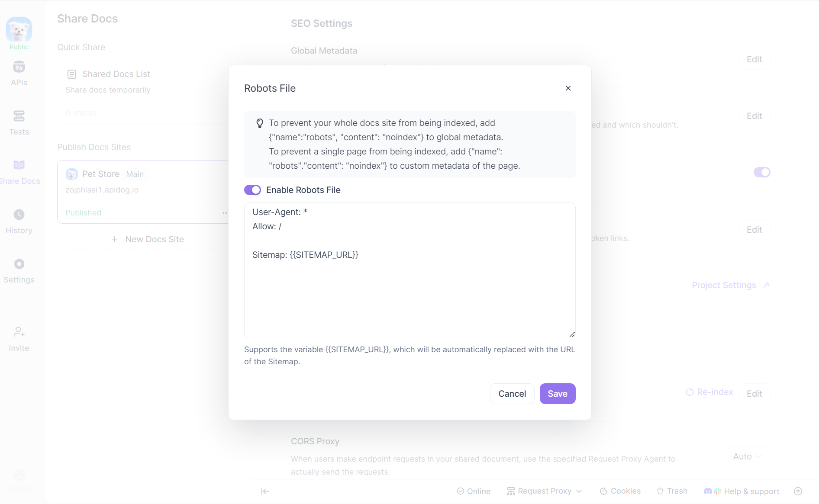The height and width of the screenshot is (504, 819).
Task: Toggle the switch in SEO settings background
Action: 762,172
